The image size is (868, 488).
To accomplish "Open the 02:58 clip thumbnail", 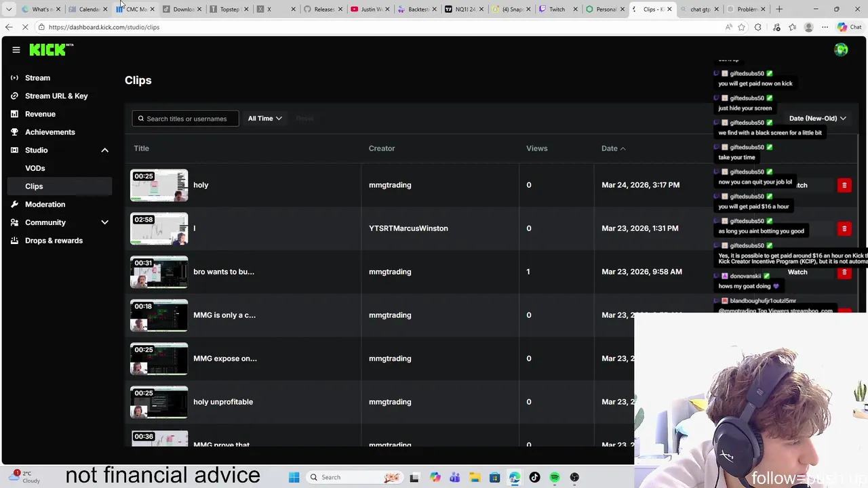I will coord(159,228).
